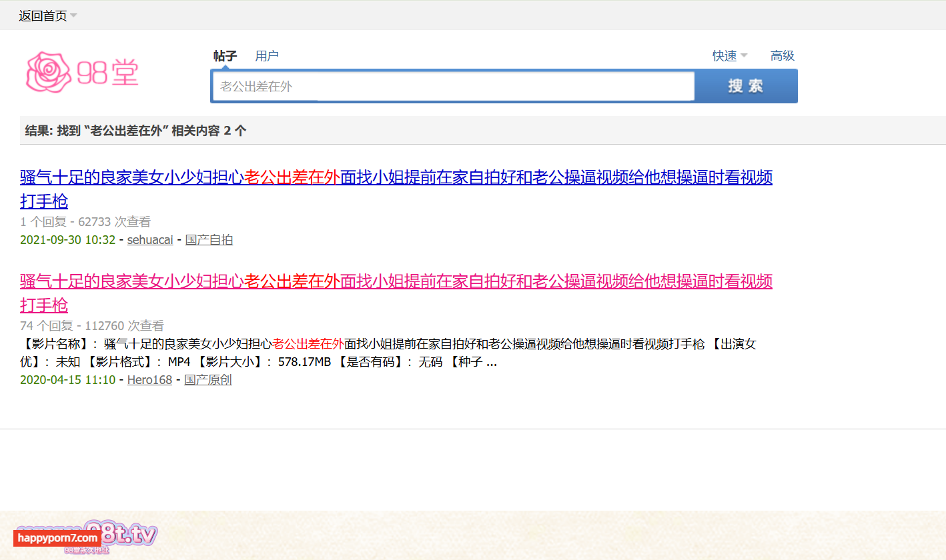Click the 74 个回复 reply count text

click(x=45, y=326)
